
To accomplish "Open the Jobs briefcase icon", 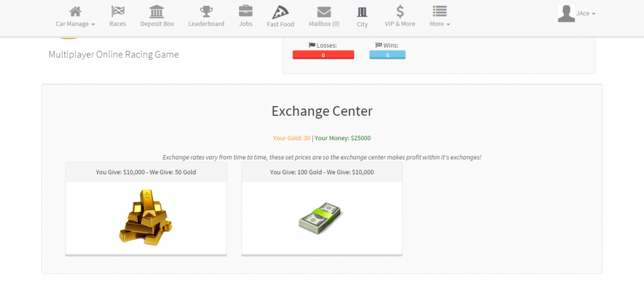I will tap(245, 12).
